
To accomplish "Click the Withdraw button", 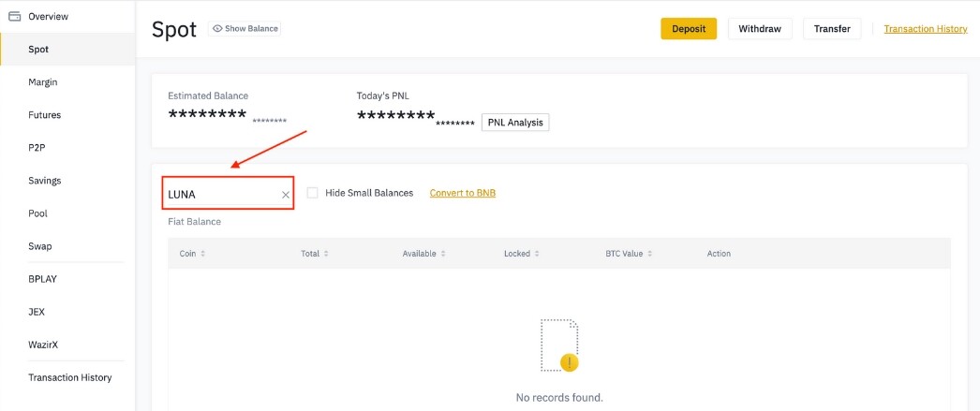I will click(x=760, y=29).
